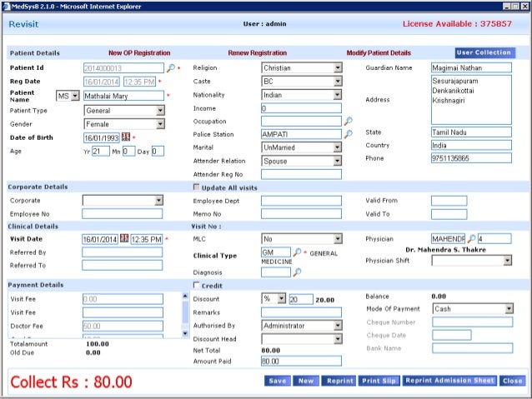Open Renew Registration link
Screen dimensions: 532x399
257,52
